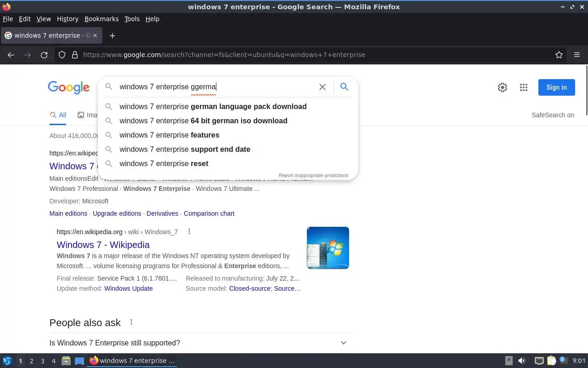Image resolution: width=588 pixels, height=368 pixels.
Task: Open Google quick settings gear
Action: (503, 87)
